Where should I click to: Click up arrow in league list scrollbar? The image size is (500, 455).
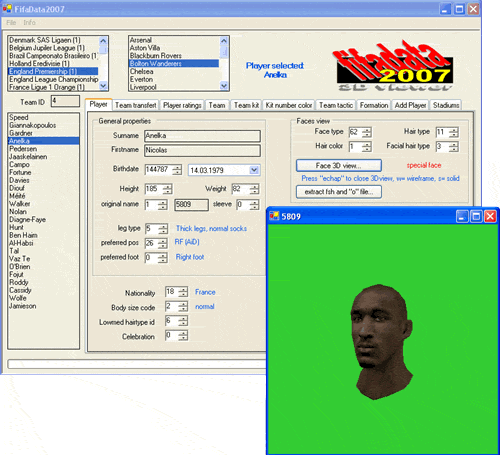pyautogui.click(x=103, y=40)
